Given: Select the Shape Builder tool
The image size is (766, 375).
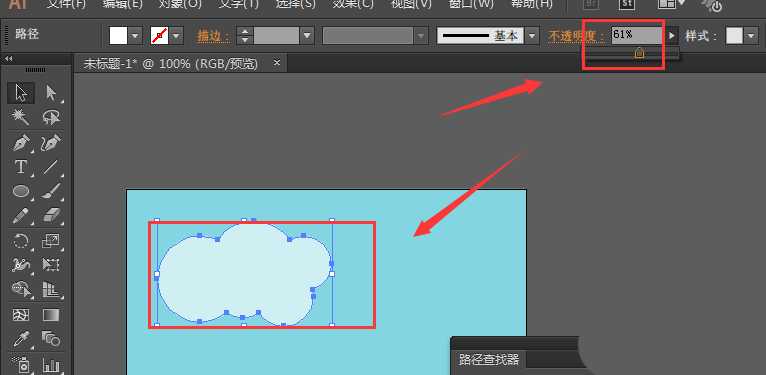Looking at the screenshot, I should (x=21, y=289).
